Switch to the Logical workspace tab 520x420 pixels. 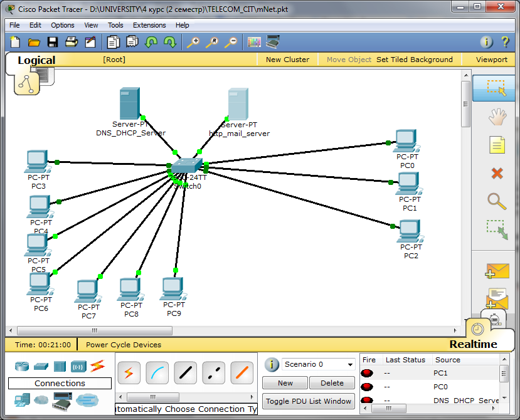(36, 60)
